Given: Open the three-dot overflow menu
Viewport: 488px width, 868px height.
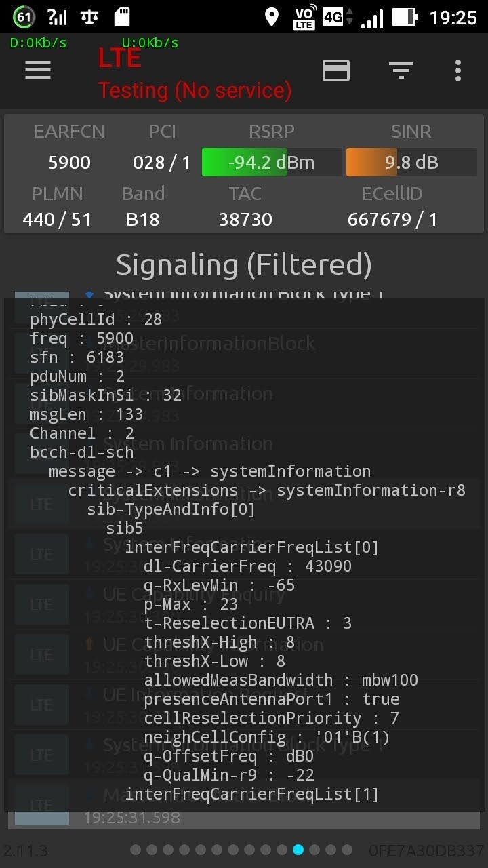Looking at the screenshot, I should tap(458, 70).
